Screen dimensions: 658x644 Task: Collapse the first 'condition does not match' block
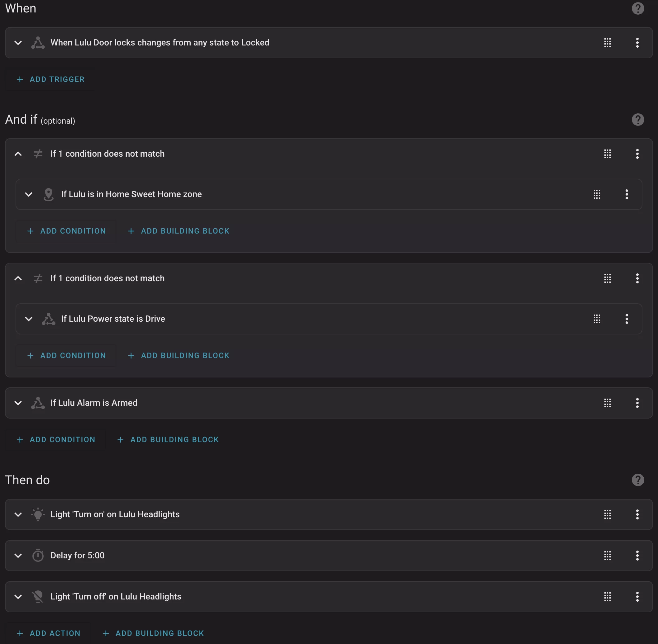click(18, 154)
